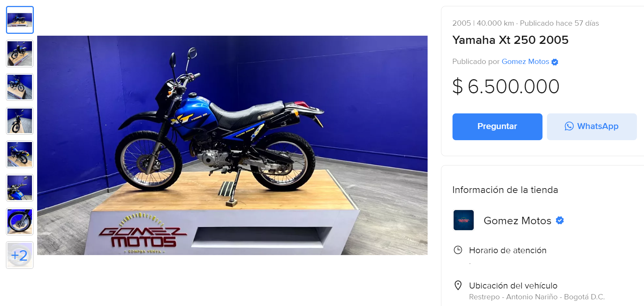Image resolution: width=644 pixels, height=306 pixels.
Task: Select the third gallery thumbnail
Action: [20, 87]
